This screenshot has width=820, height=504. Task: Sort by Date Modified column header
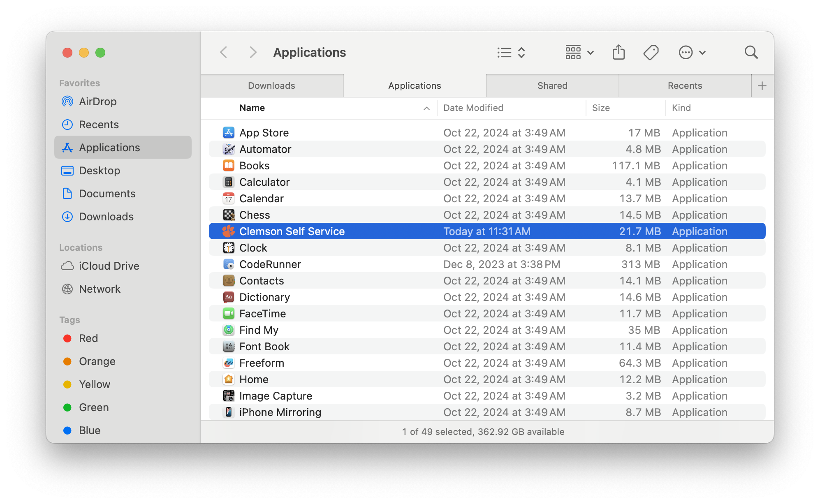click(473, 108)
